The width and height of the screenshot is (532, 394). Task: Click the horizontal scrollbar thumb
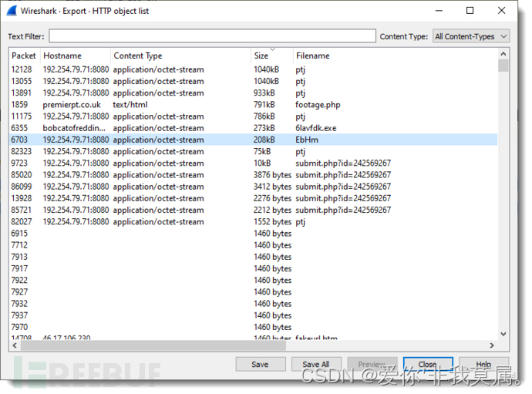coord(153,345)
